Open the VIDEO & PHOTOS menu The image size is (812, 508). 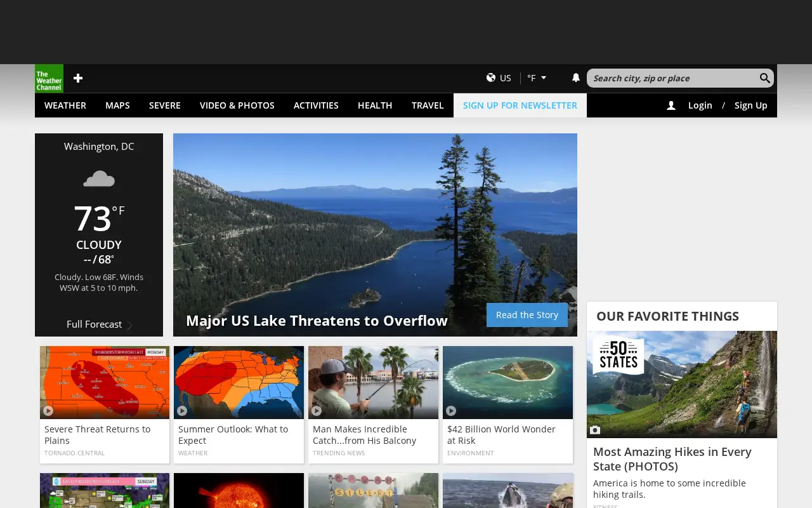pos(237,105)
